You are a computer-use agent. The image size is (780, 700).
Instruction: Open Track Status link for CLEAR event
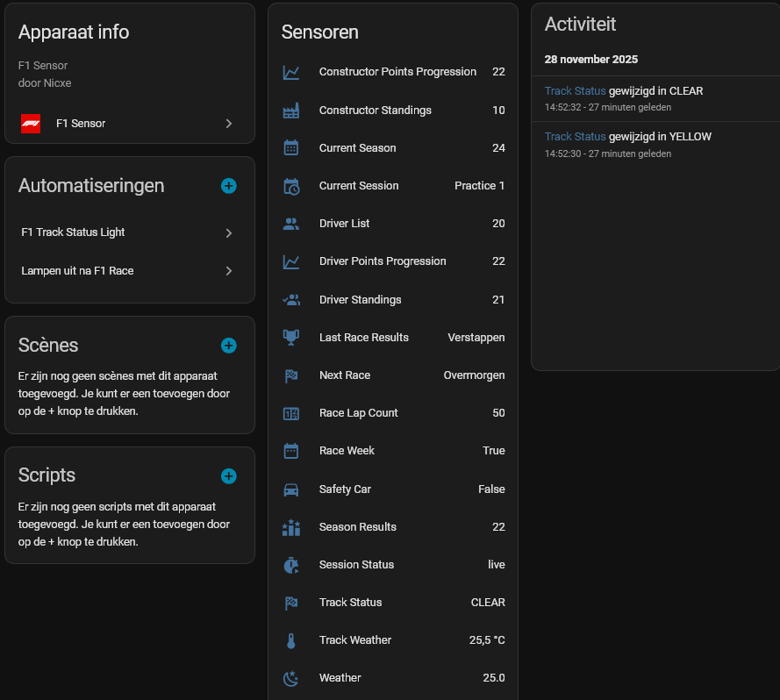pos(575,91)
